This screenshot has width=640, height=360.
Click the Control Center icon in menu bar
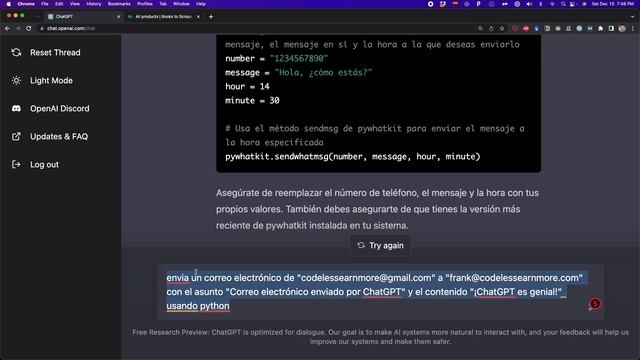click(x=573, y=4)
